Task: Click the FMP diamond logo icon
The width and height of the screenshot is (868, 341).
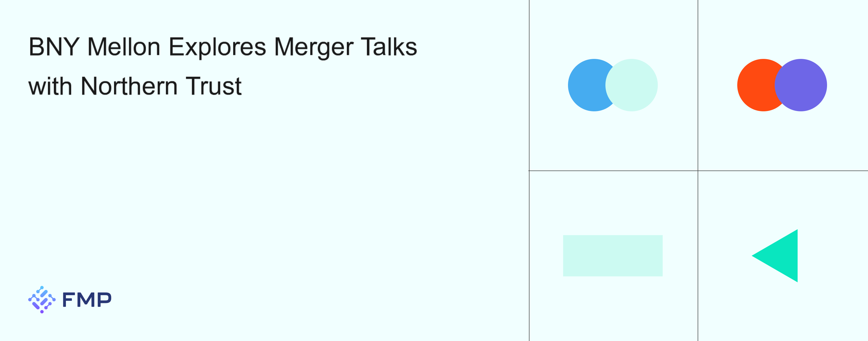Action: coord(42,299)
